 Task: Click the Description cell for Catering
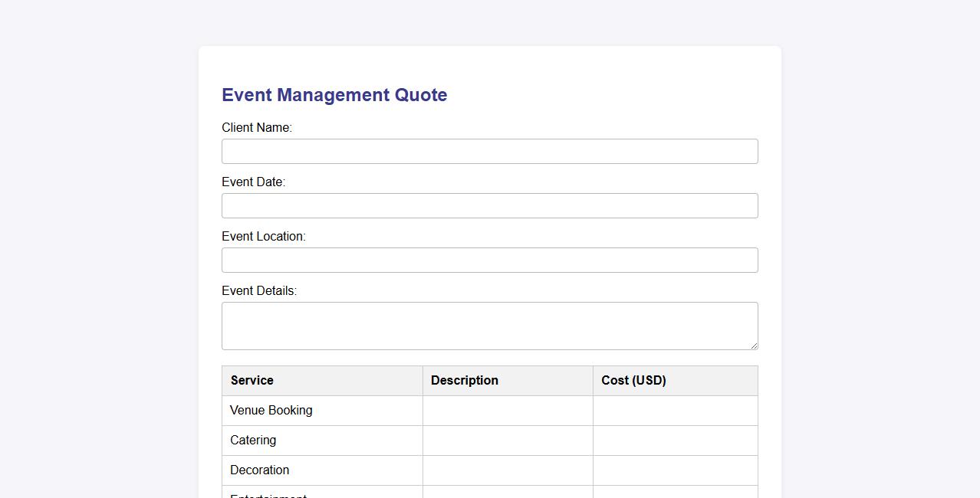[x=507, y=441]
